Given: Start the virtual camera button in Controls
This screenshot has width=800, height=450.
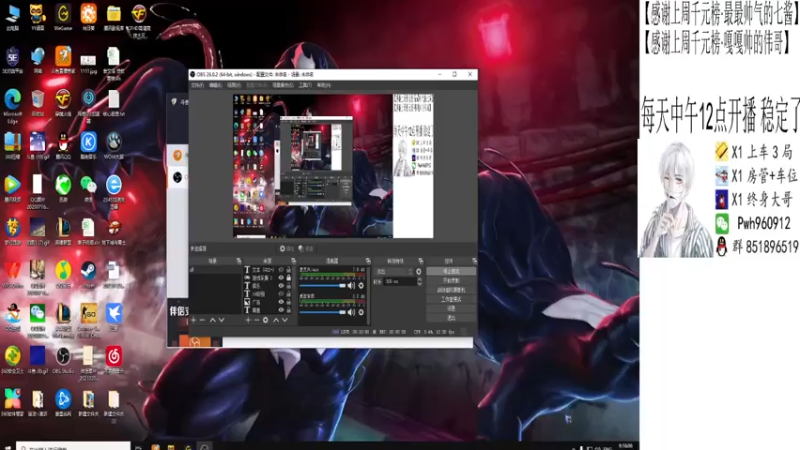Looking at the screenshot, I should click(x=451, y=290).
